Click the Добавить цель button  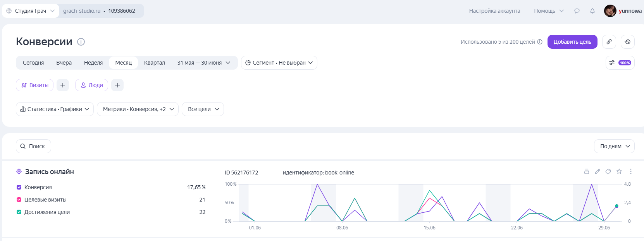point(572,42)
